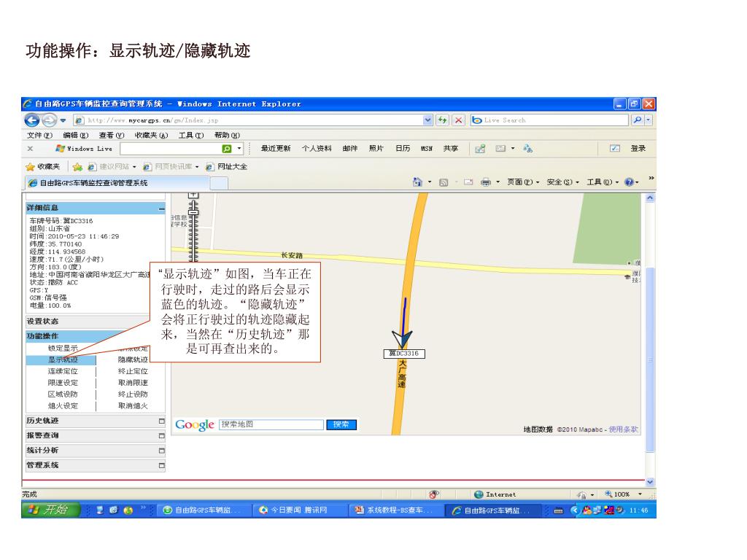Click the 收藏夹 favorites star icon

[32, 166]
